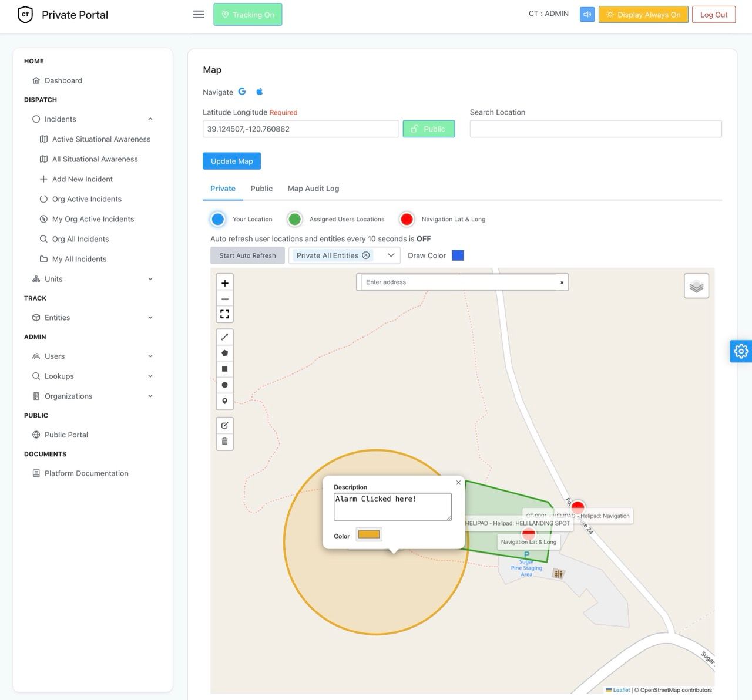Switch to the Public tab
This screenshot has width=752, height=700.
pos(261,189)
